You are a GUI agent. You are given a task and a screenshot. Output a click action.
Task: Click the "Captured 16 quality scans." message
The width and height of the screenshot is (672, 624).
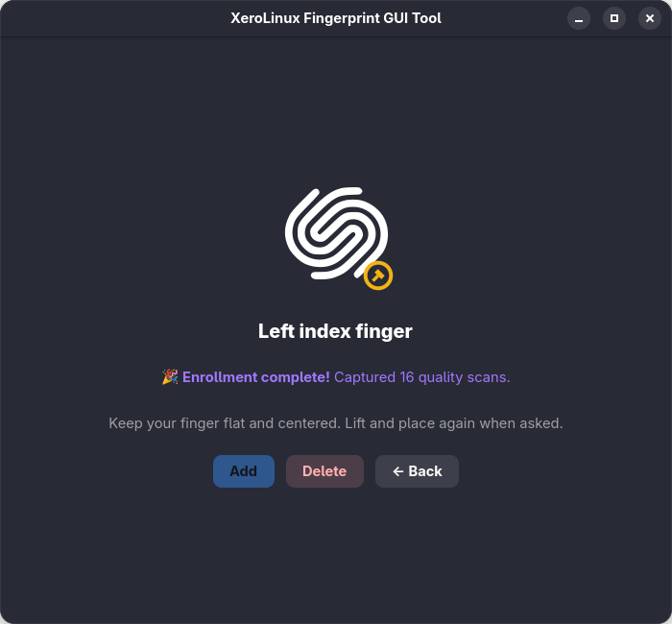421,377
